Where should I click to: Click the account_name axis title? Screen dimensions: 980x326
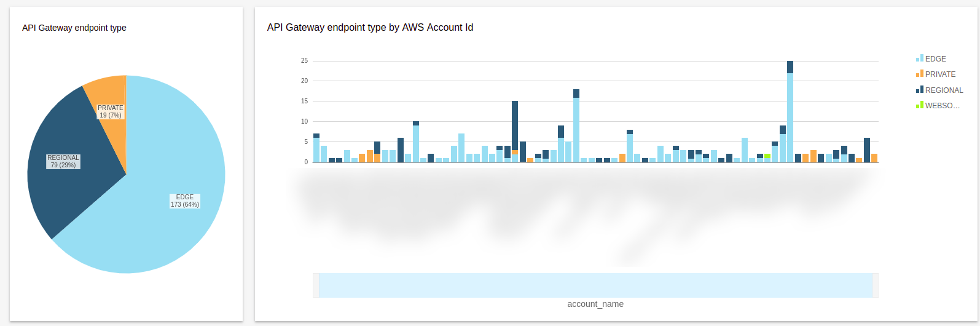(595, 304)
